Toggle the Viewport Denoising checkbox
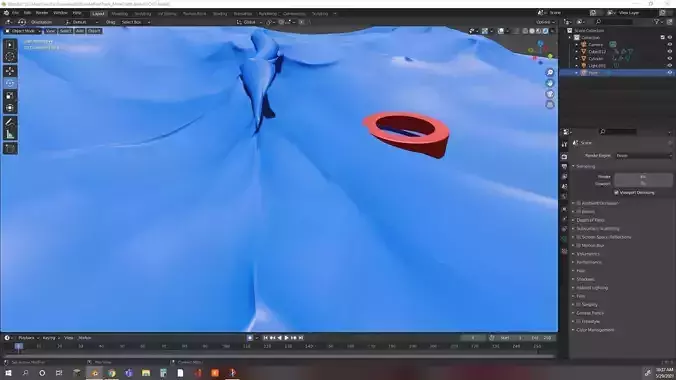This screenshot has width=676, height=380. [616, 192]
